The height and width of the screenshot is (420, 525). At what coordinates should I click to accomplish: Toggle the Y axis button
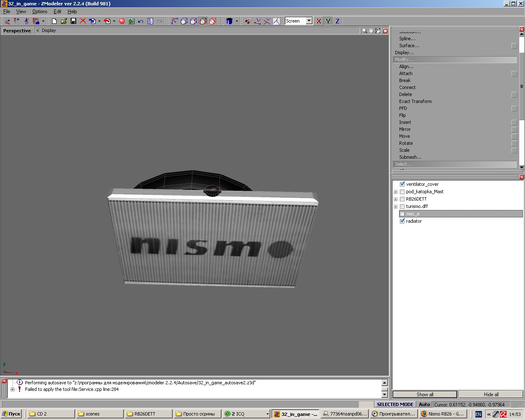click(x=328, y=21)
